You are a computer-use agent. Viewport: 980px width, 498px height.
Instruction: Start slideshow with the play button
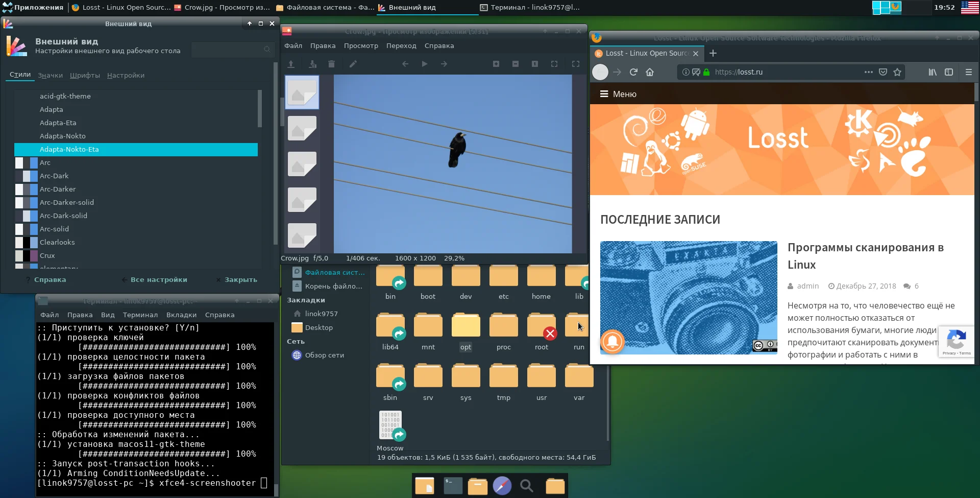tap(424, 64)
